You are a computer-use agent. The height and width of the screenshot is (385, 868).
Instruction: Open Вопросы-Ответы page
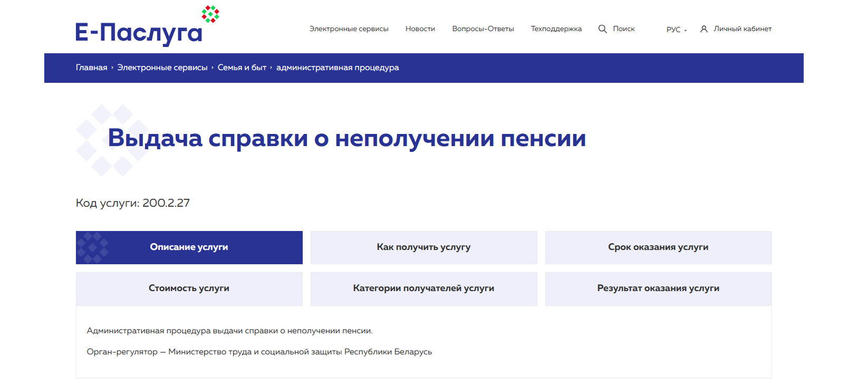tap(483, 29)
